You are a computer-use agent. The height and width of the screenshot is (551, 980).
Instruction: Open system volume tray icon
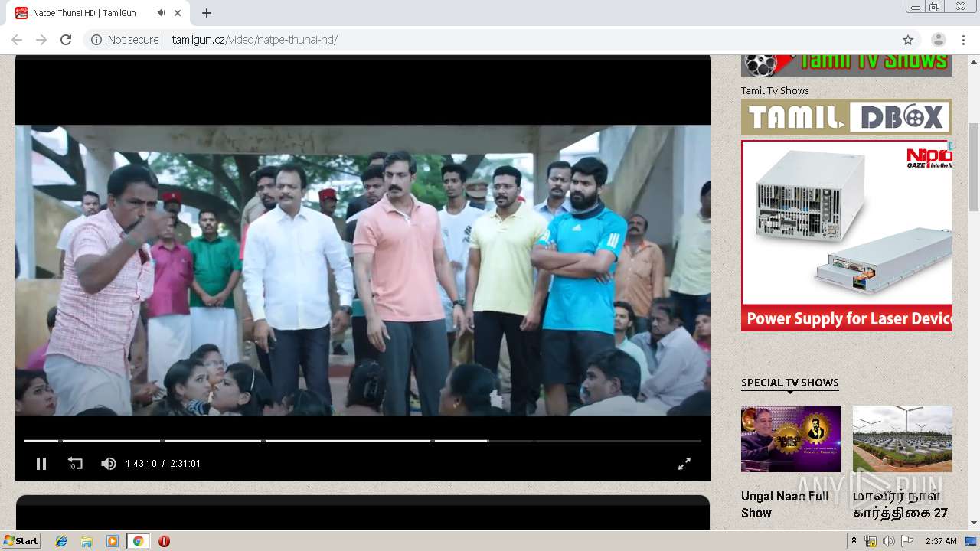tap(888, 541)
